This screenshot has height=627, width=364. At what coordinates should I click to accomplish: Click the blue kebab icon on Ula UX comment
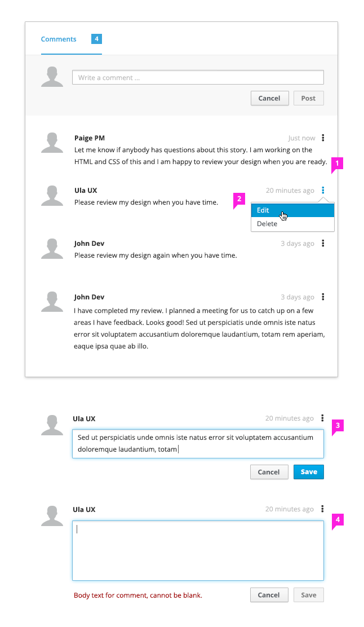pyautogui.click(x=323, y=191)
